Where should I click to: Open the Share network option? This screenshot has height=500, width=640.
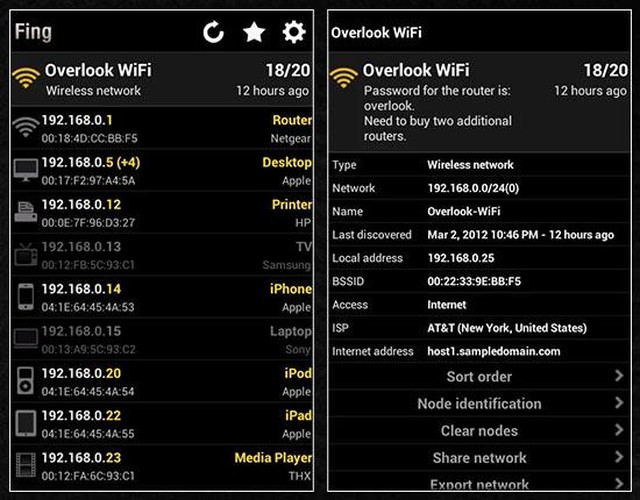click(479, 458)
